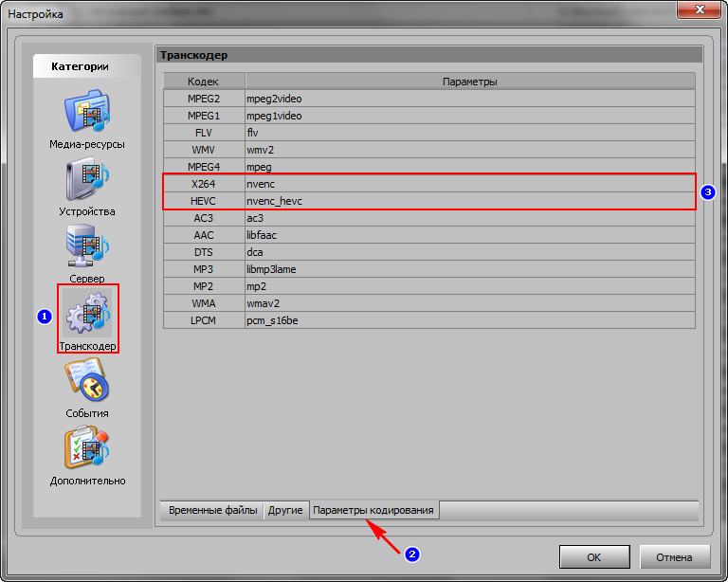Open the Сервер settings icon
Image resolution: width=728 pixels, height=582 pixels.
(87, 247)
